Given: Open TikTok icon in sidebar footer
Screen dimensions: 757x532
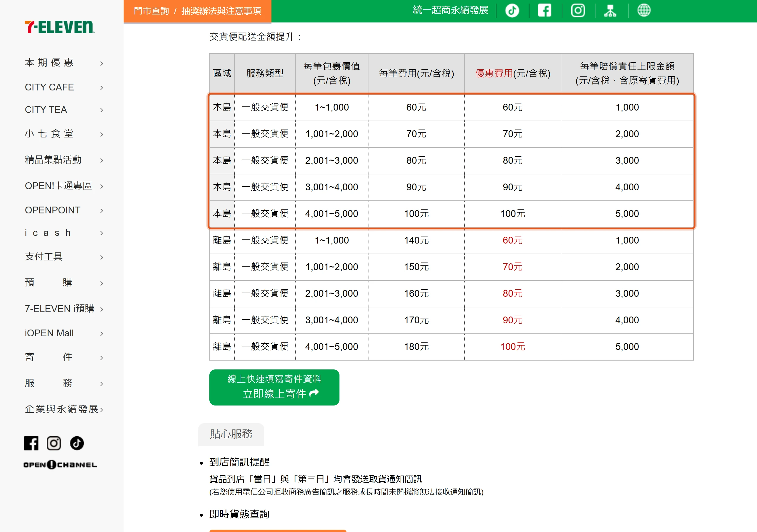Looking at the screenshot, I should click(77, 443).
